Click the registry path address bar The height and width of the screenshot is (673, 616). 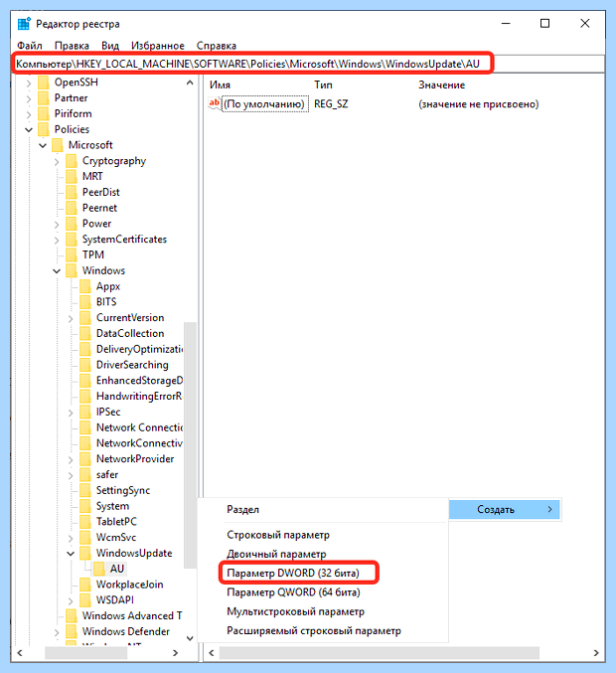tap(308, 64)
